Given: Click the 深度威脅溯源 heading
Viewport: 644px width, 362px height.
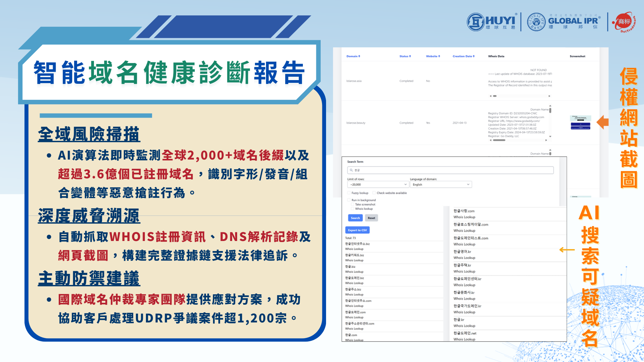Looking at the screenshot, I should (x=89, y=216).
